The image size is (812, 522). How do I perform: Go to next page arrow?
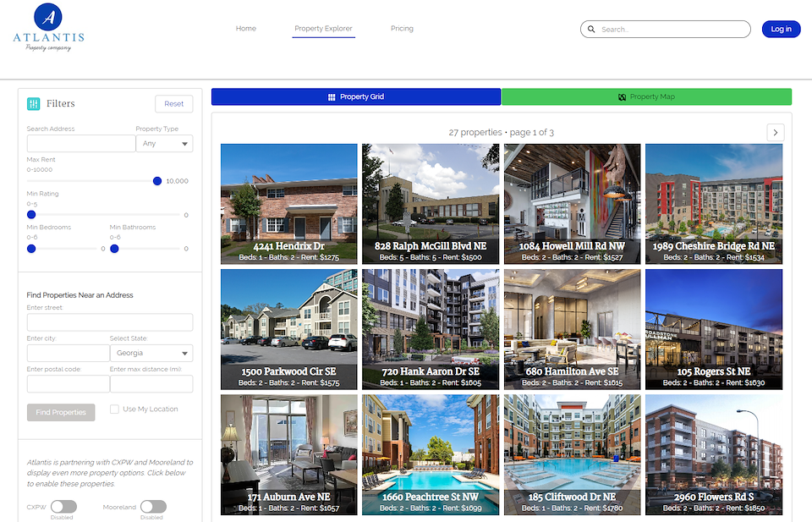pos(776,133)
